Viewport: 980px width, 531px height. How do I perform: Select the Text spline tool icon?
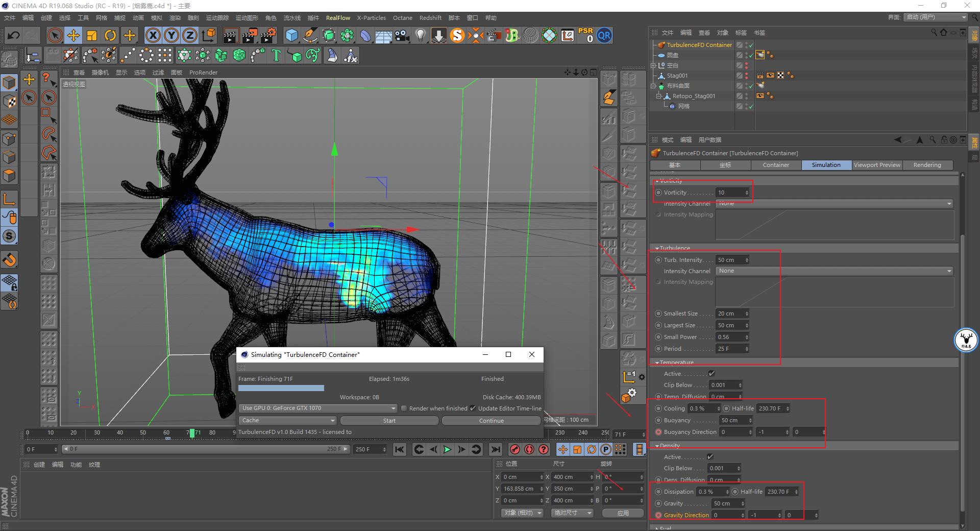click(x=276, y=55)
